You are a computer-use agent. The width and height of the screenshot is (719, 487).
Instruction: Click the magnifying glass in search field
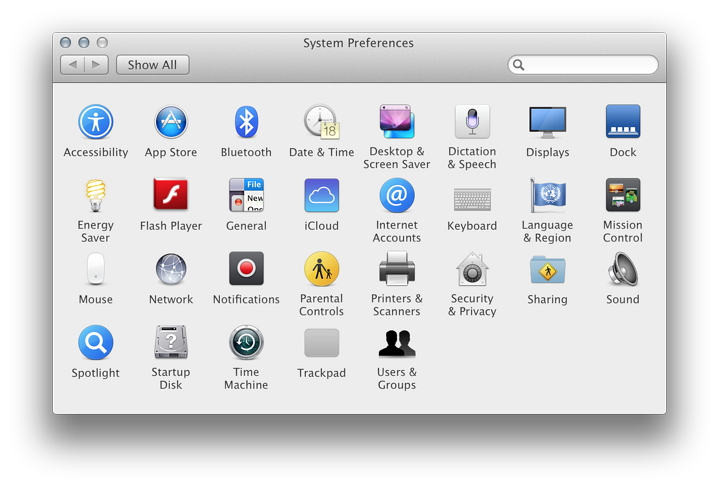coord(518,65)
